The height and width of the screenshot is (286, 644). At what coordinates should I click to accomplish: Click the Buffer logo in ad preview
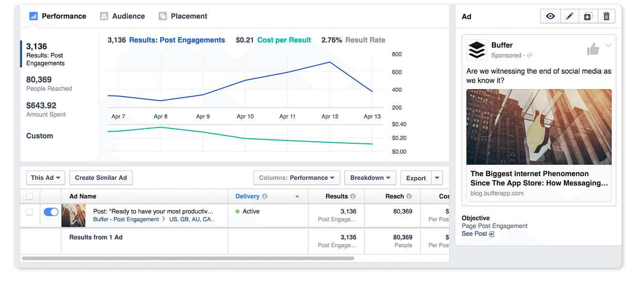click(477, 49)
